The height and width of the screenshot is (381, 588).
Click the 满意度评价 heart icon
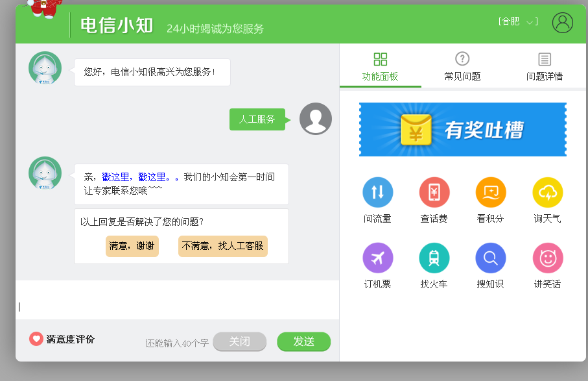(36, 339)
